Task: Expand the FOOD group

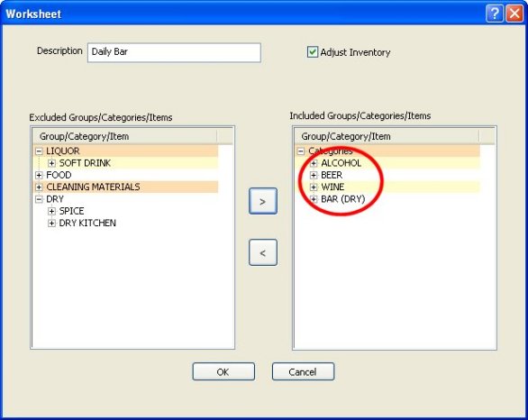Action: coord(39,175)
